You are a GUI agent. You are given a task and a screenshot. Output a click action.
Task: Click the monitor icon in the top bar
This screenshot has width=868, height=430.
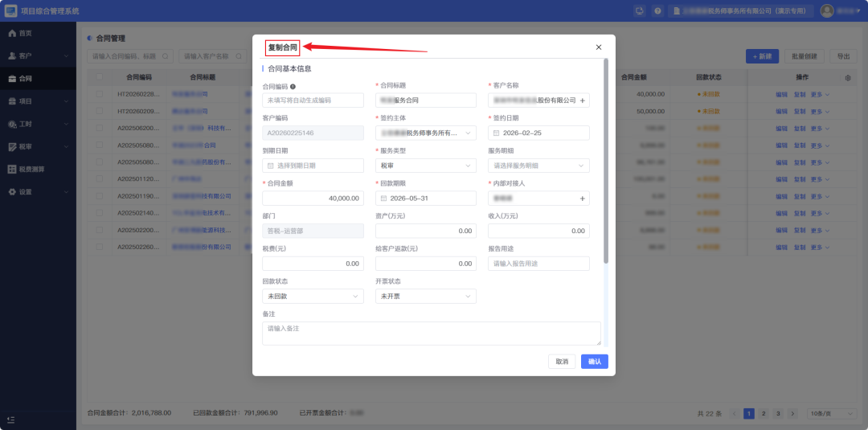pos(640,10)
